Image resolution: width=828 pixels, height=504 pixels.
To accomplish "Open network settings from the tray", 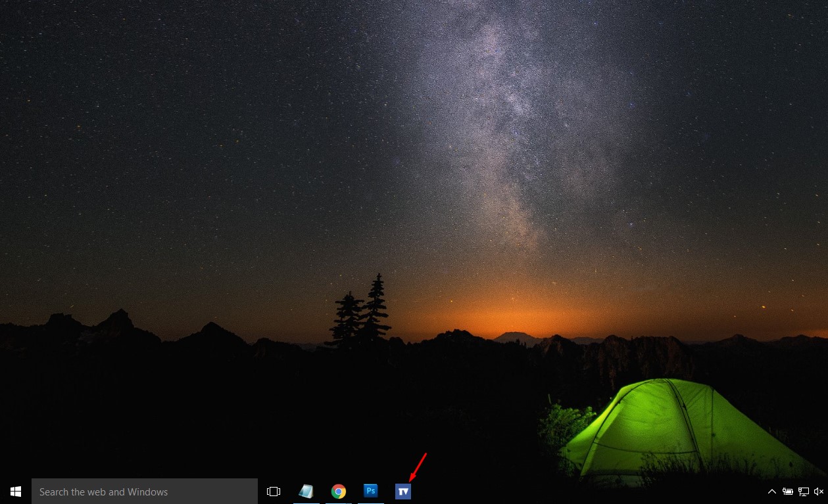I will tap(803, 492).
